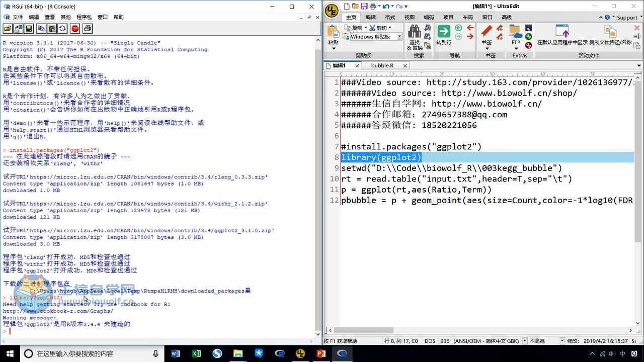644x362 pixels.
Task: Click the red forward arrow in 导航 group
Action: (470, 36)
